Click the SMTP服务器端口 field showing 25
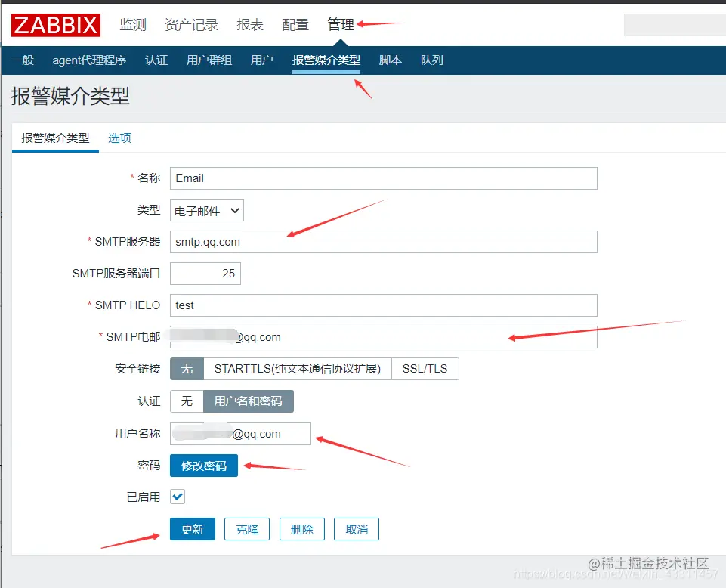Screen dimensions: 726x588 (x=205, y=274)
